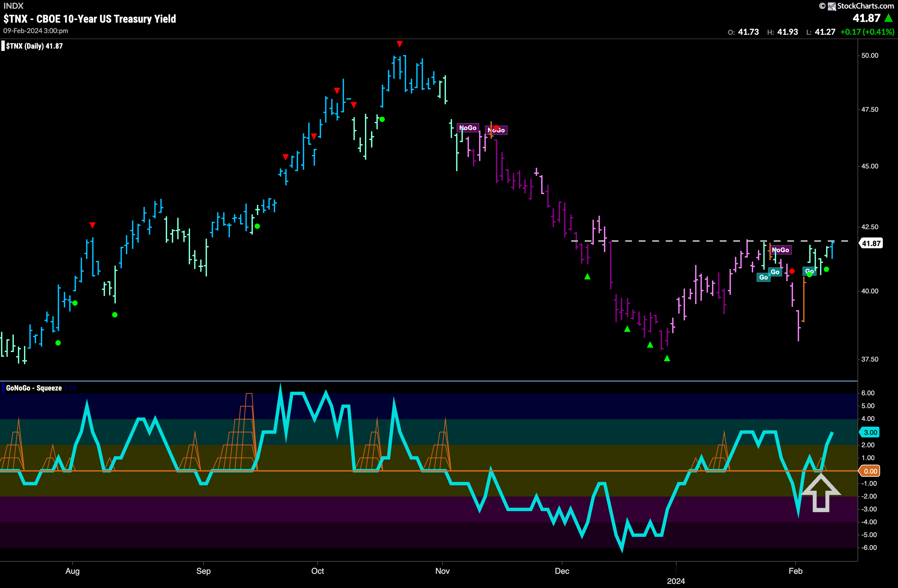Click the NoGo label in late January
Viewport: 898px width, 588px height.
[780, 250]
